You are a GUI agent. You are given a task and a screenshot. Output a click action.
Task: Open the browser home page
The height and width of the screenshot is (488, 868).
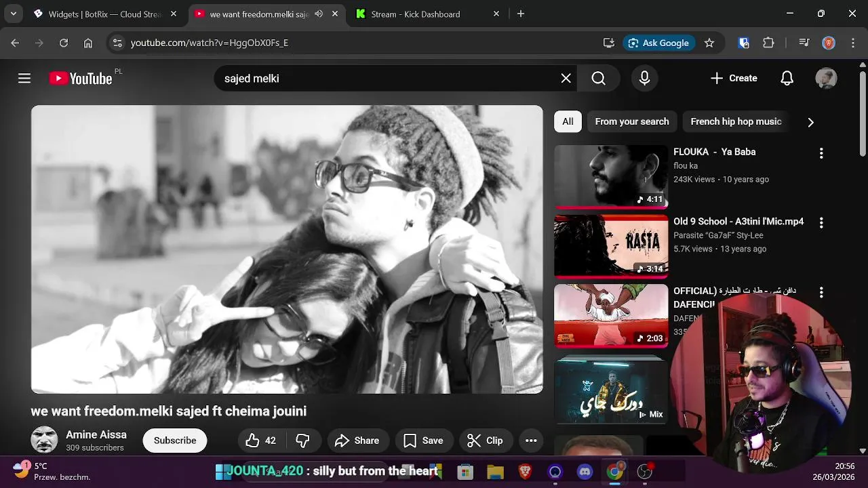point(88,43)
